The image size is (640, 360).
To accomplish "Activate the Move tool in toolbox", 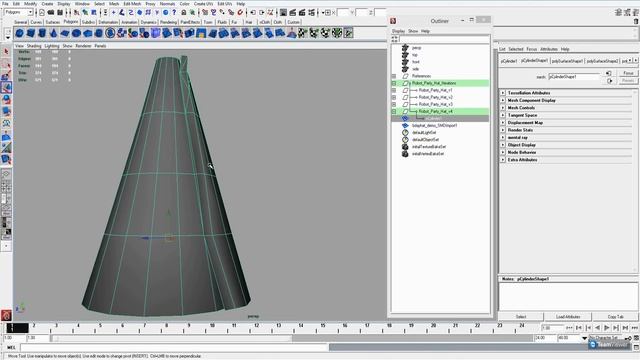I will click(6, 87).
